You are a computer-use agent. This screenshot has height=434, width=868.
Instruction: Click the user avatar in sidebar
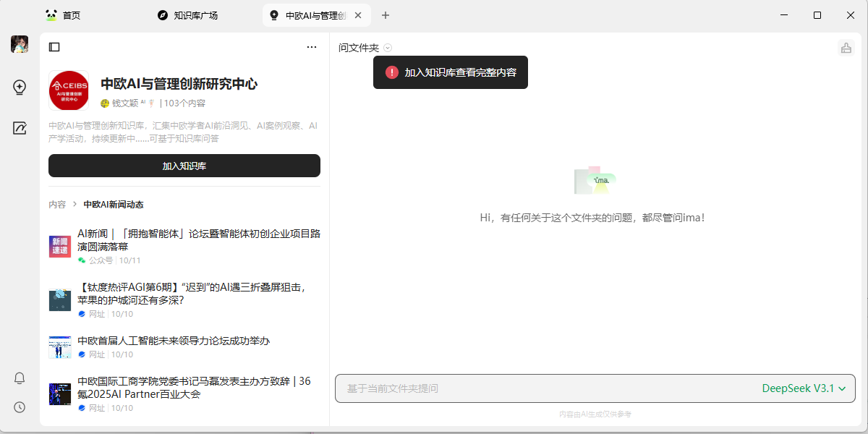point(20,44)
